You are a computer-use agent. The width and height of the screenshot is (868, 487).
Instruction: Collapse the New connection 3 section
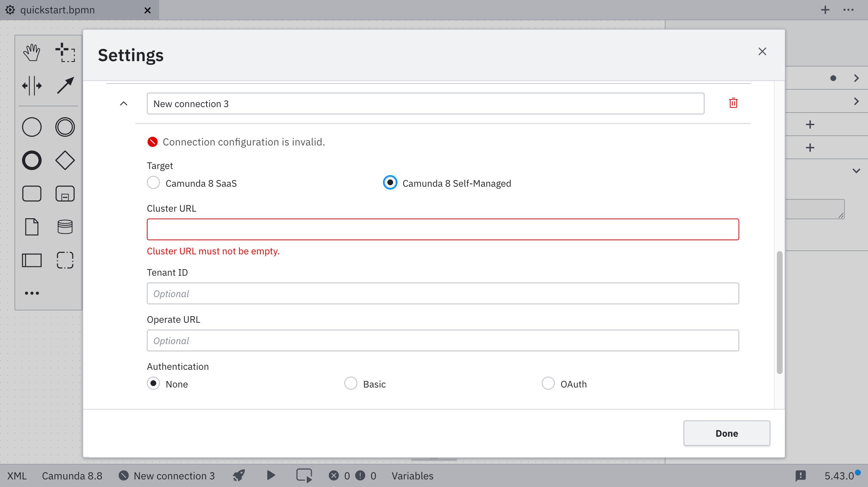[x=124, y=103]
